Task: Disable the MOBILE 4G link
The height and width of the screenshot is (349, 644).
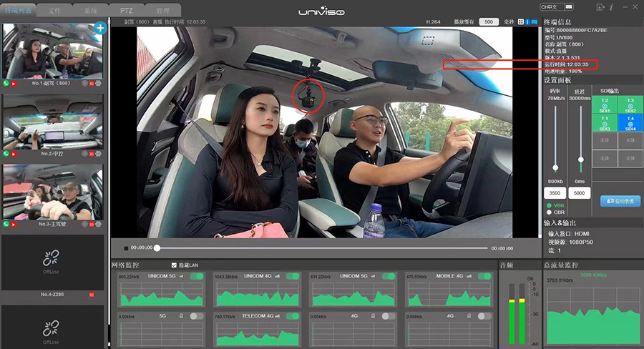Action: tap(484, 276)
